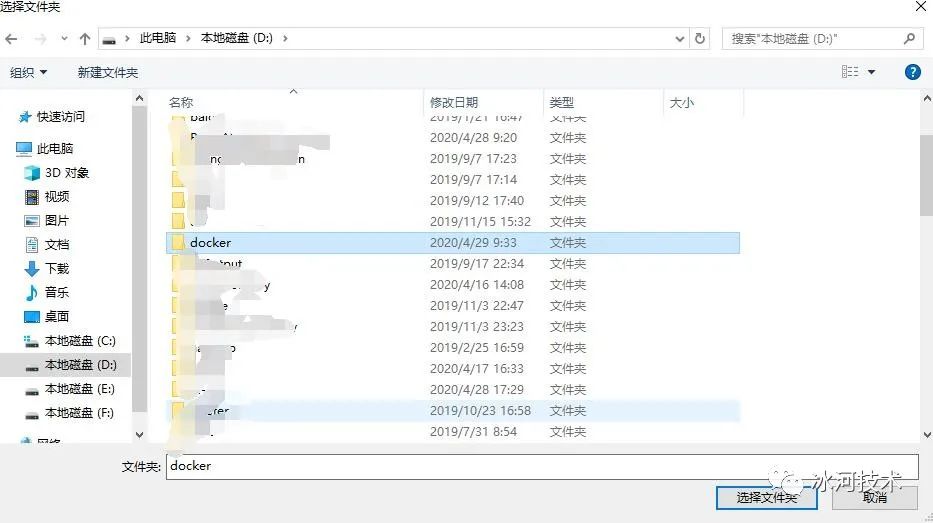Open the recent locations dropdown arrow
Image resolution: width=933 pixels, height=523 pixels.
(x=64, y=39)
